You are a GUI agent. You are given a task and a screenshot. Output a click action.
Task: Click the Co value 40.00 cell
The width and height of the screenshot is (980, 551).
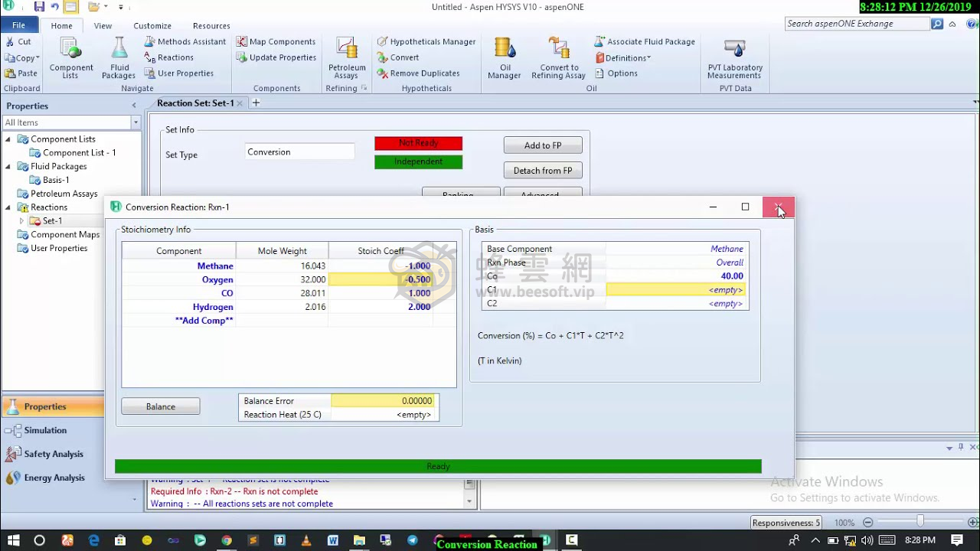[677, 276]
